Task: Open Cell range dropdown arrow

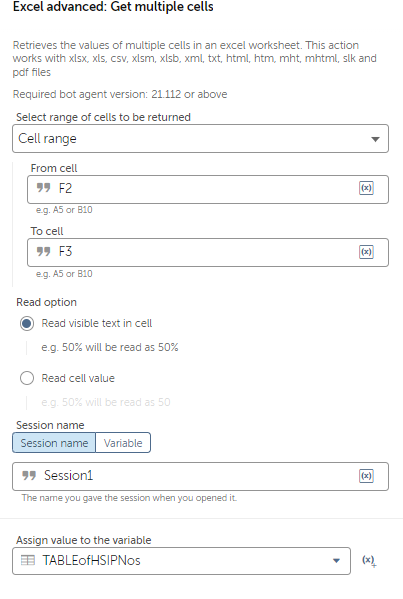Action: pyautogui.click(x=375, y=139)
